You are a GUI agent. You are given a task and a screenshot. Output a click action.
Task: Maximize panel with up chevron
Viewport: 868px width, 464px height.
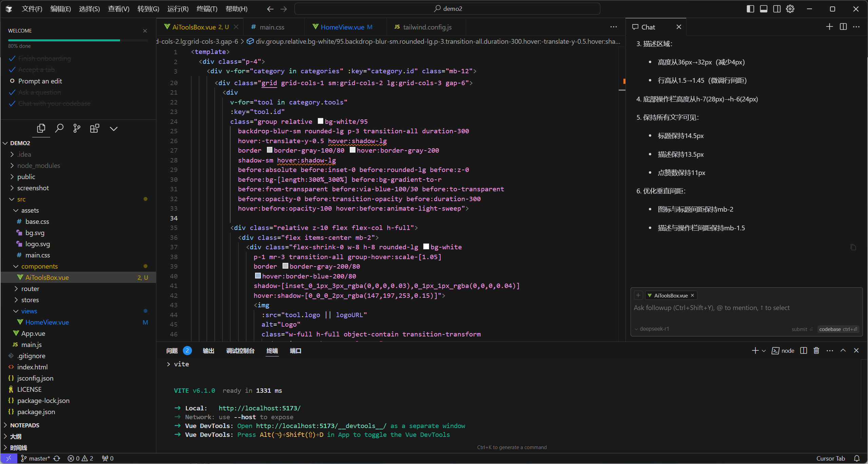[843, 350]
